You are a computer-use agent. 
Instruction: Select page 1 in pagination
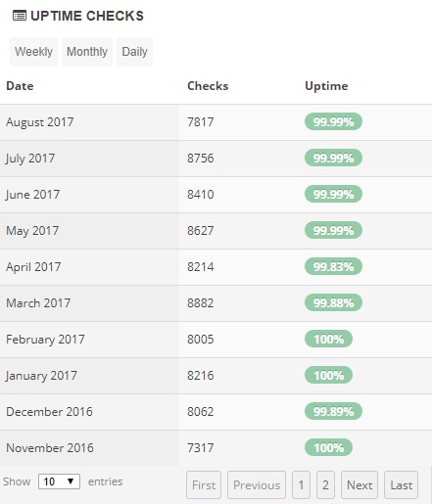point(301,485)
